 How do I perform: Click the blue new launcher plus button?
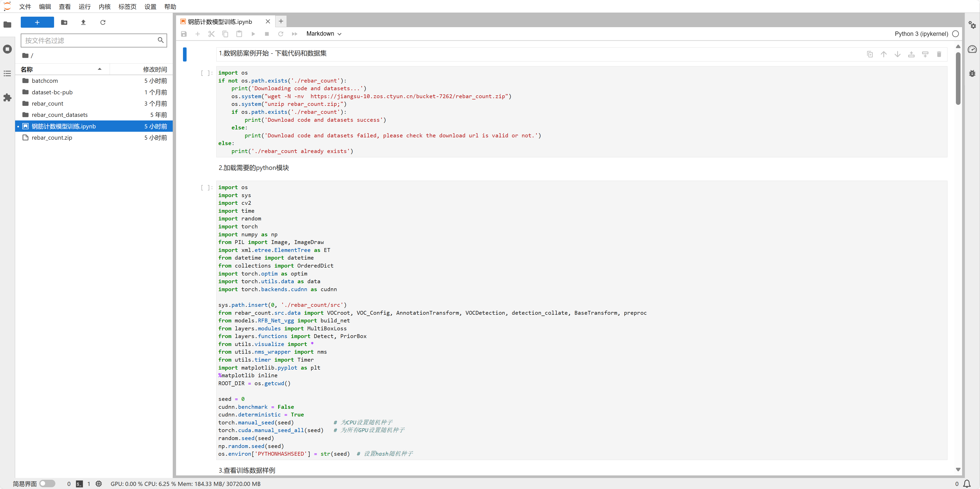pos(37,23)
